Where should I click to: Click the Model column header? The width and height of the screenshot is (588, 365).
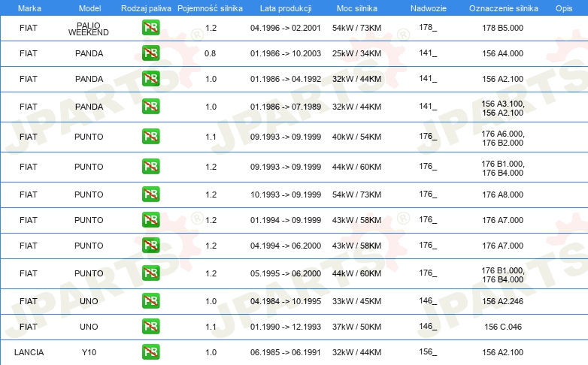point(89,8)
